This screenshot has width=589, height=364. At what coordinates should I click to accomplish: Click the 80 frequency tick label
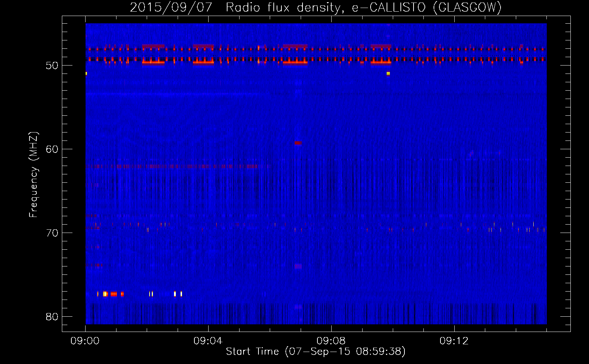point(52,317)
